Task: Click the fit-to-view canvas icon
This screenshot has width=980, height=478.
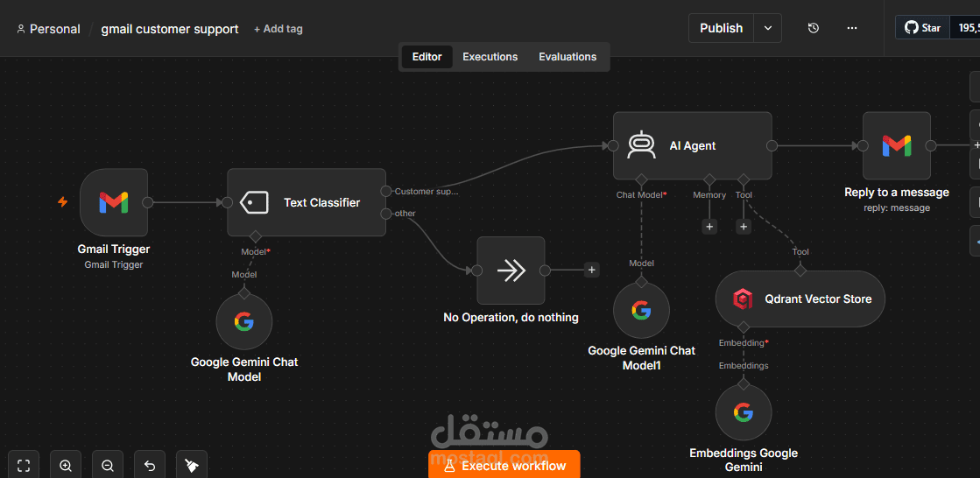Action: coord(24,465)
